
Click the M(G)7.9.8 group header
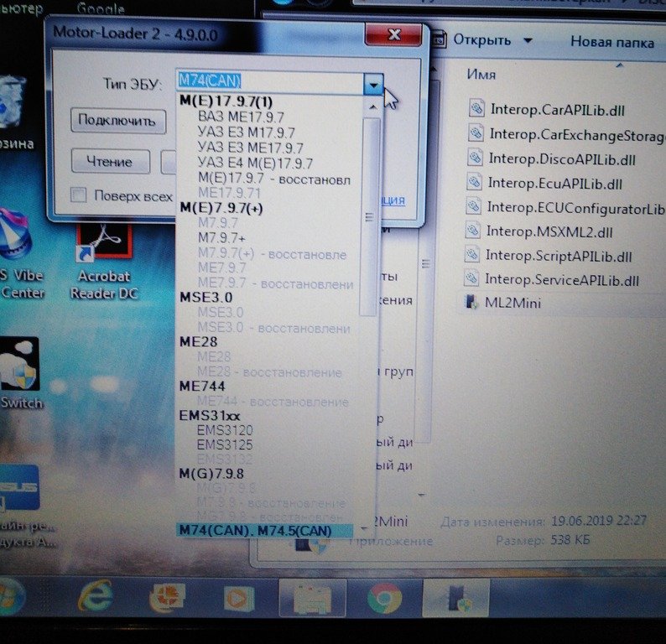coord(211,473)
